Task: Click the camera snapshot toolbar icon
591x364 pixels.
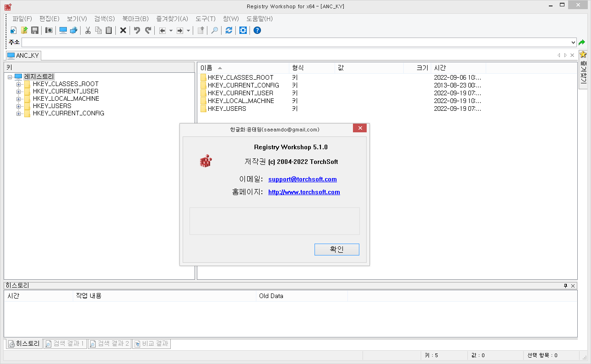Action: (49, 30)
